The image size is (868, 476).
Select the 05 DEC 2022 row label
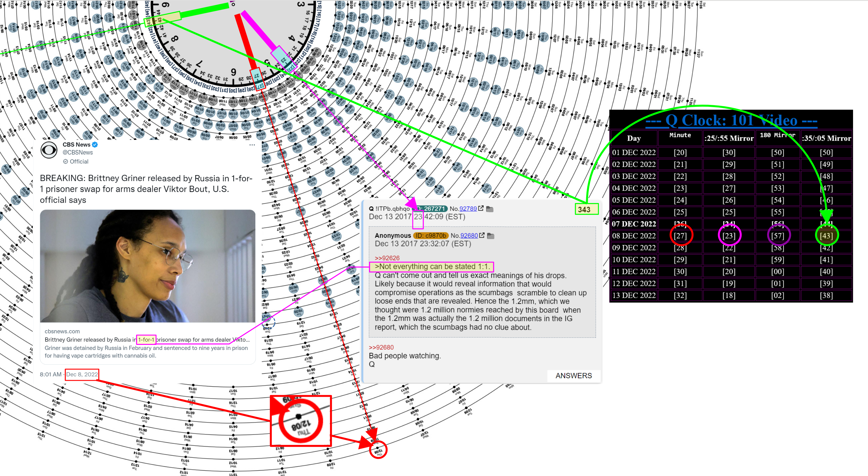[x=634, y=200]
